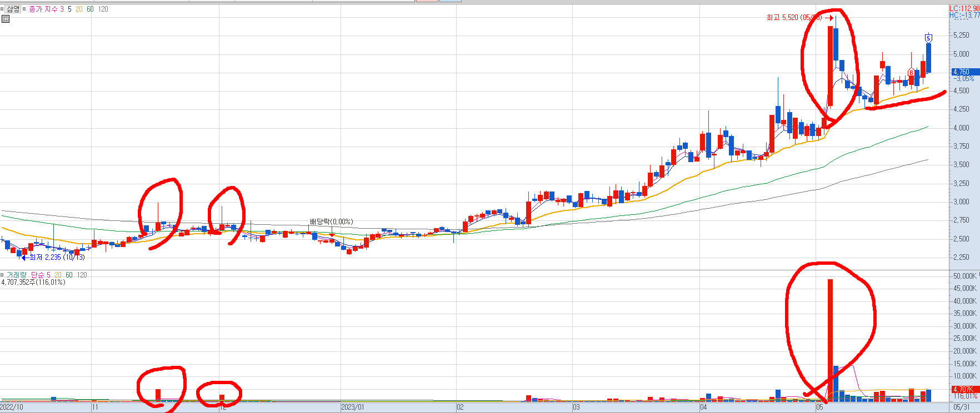Image resolution: width=980 pixels, height=413 pixels.
Task: Click the 05/31 date label at axis end
Action: click(x=962, y=407)
